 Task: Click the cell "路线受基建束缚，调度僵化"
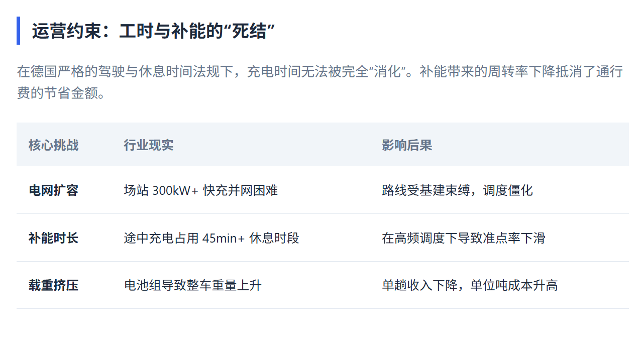pos(457,190)
